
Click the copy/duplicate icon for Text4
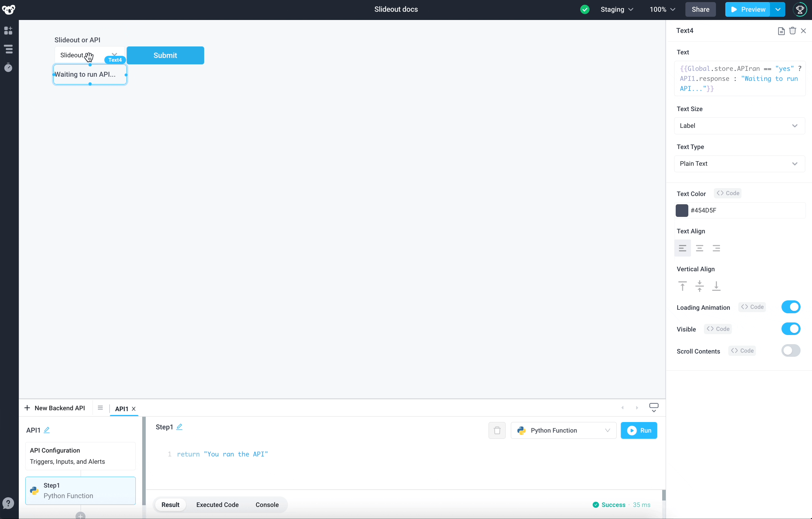click(781, 31)
